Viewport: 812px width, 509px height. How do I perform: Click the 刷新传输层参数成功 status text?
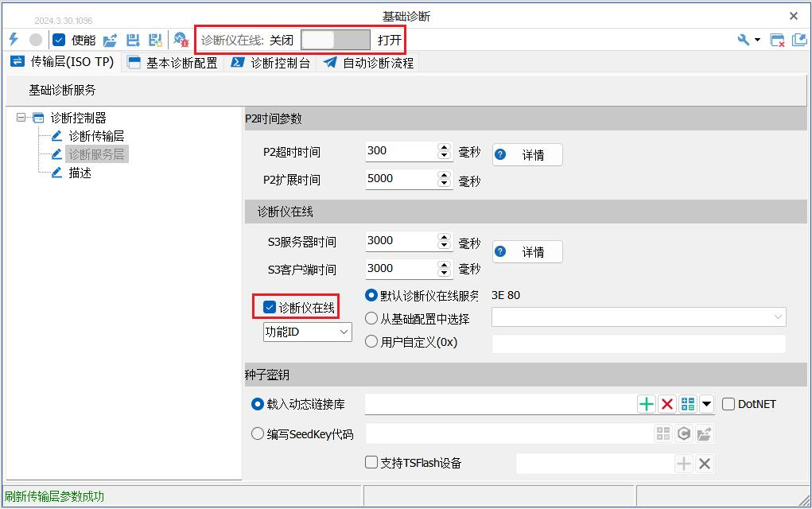(x=54, y=496)
